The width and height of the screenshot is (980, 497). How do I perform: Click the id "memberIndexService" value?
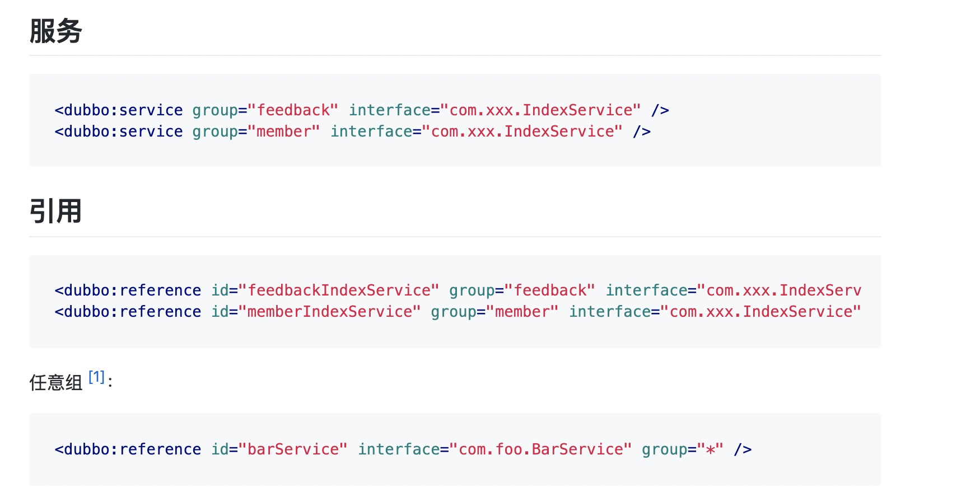[x=329, y=312]
